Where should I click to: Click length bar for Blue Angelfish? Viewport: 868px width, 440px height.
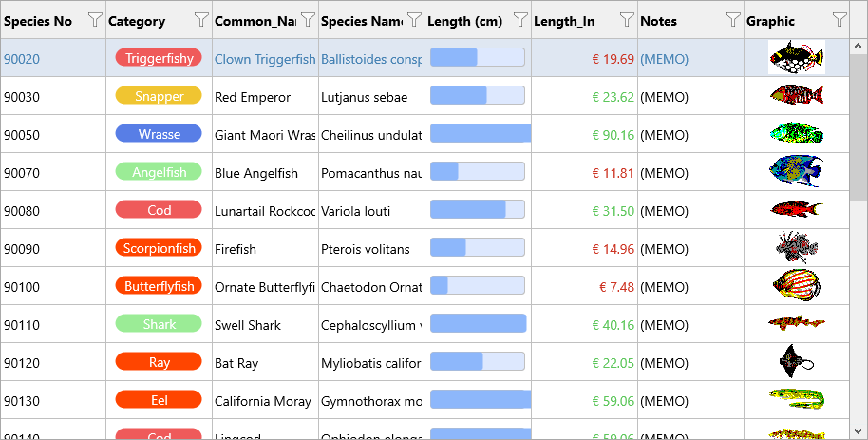(x=477, y=171)
